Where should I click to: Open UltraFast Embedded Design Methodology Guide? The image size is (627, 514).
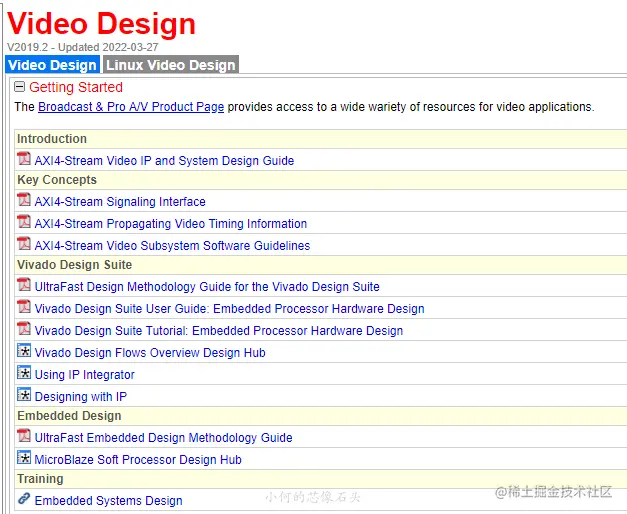pyautogui.click(x=164, y=438)
